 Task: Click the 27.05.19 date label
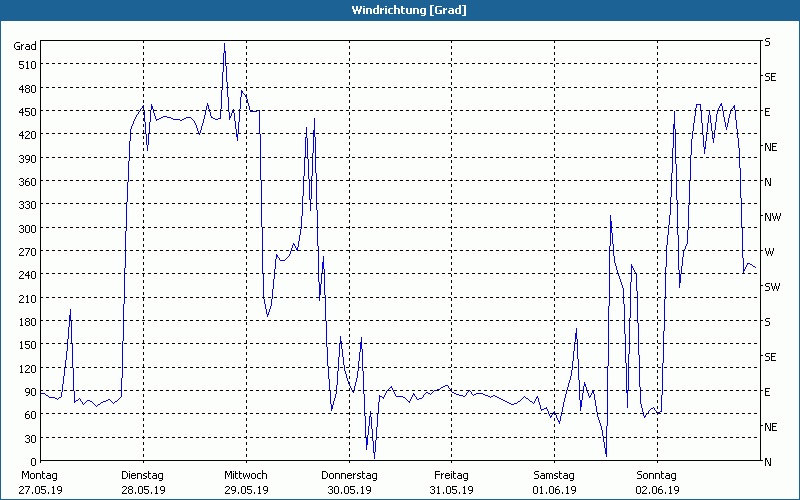[x=40, y=490]
